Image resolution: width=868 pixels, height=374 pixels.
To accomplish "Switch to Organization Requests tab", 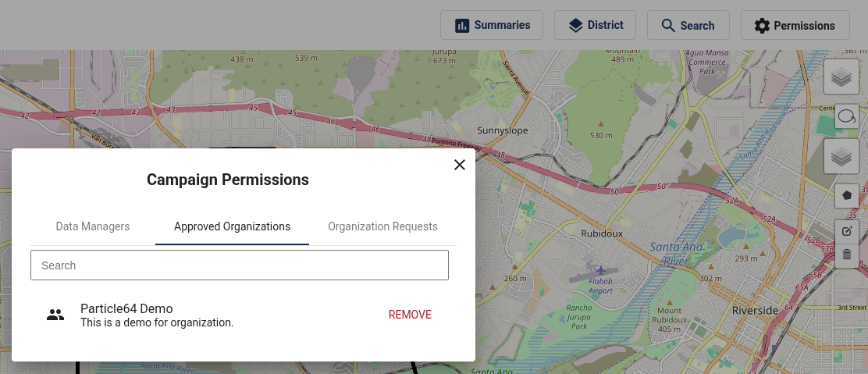I will point(382,226).
